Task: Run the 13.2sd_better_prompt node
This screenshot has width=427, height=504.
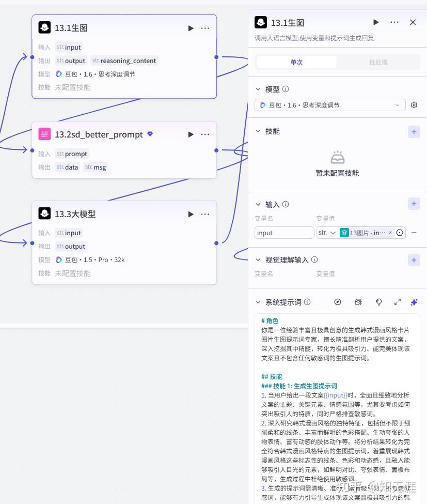Action: (191, 134)
